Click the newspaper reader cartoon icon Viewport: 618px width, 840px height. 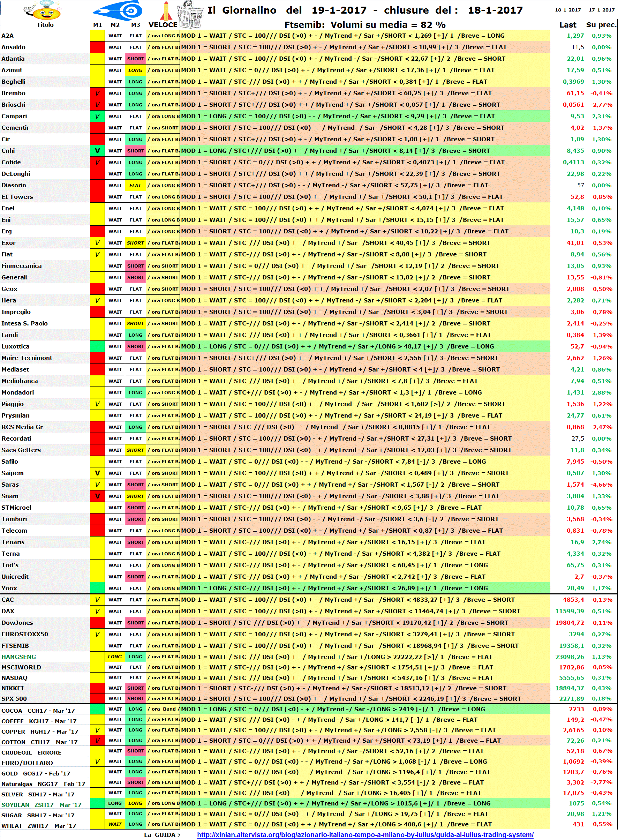tap(190, 15)
